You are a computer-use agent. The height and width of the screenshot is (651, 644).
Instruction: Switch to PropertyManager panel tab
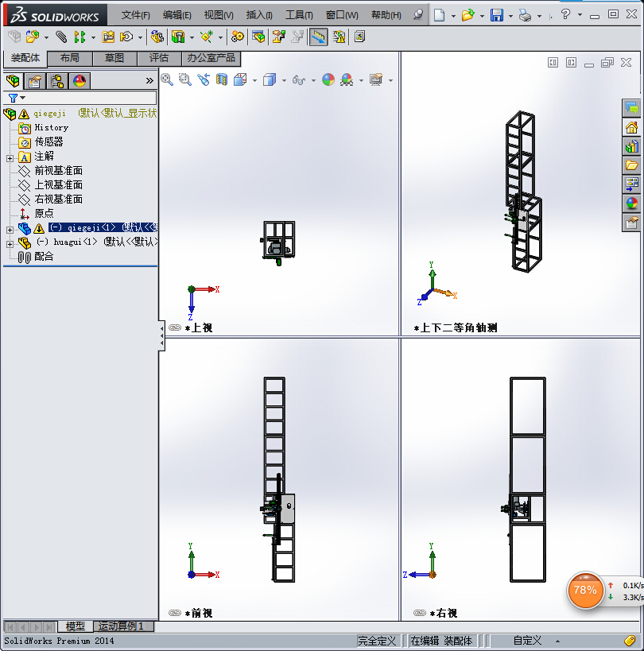coord(35,81)
